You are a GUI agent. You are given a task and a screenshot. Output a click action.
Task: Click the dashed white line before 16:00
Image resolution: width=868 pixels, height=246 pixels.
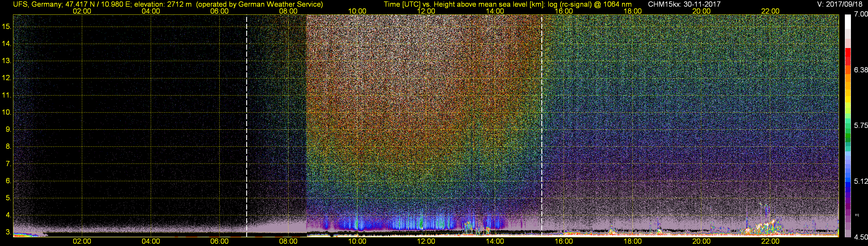[542, 126]
